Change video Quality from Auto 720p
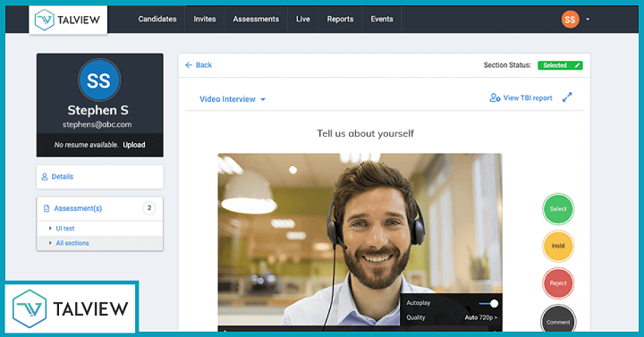Screen dimensions: 644x337 (x=480, y=317)
